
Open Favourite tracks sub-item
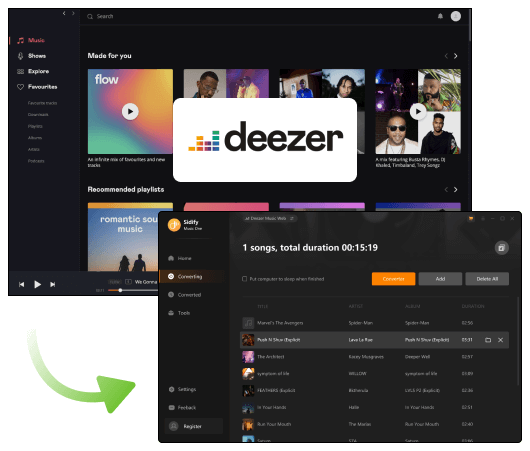[x=42, y=103]
